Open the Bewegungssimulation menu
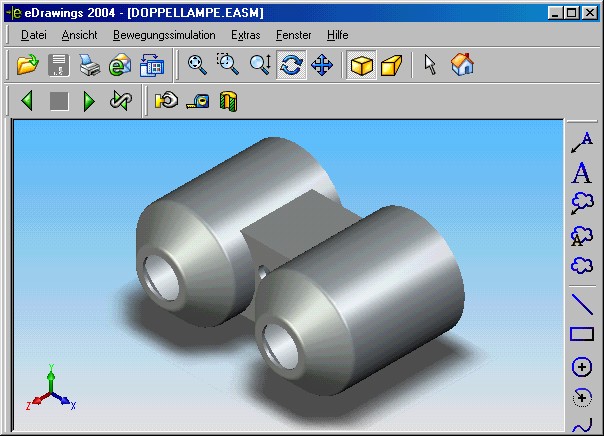604x436 pixels. pyautogui.click(x=164, y=35)
